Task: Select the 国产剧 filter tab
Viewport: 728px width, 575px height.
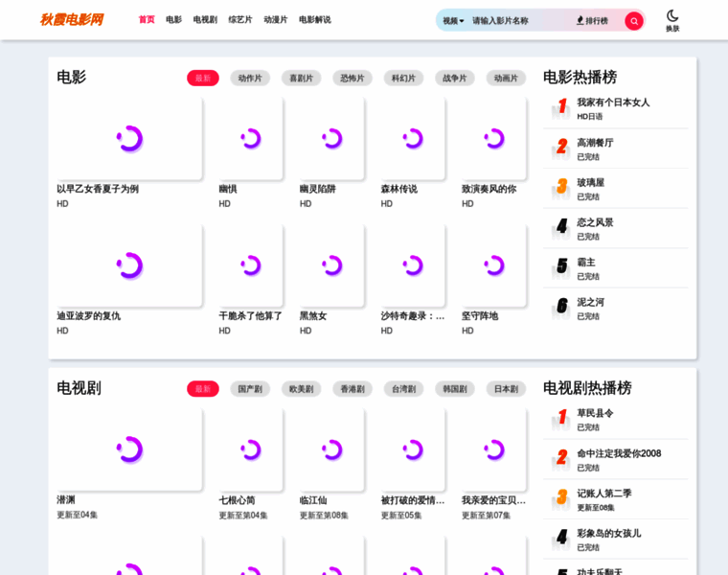Action: (x=250, y=389)
